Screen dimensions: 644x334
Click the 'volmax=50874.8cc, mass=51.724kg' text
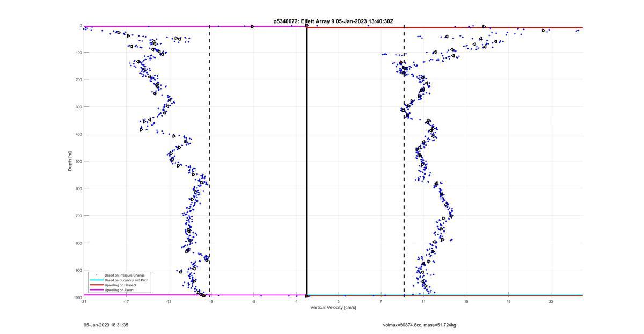pos(419,325)
